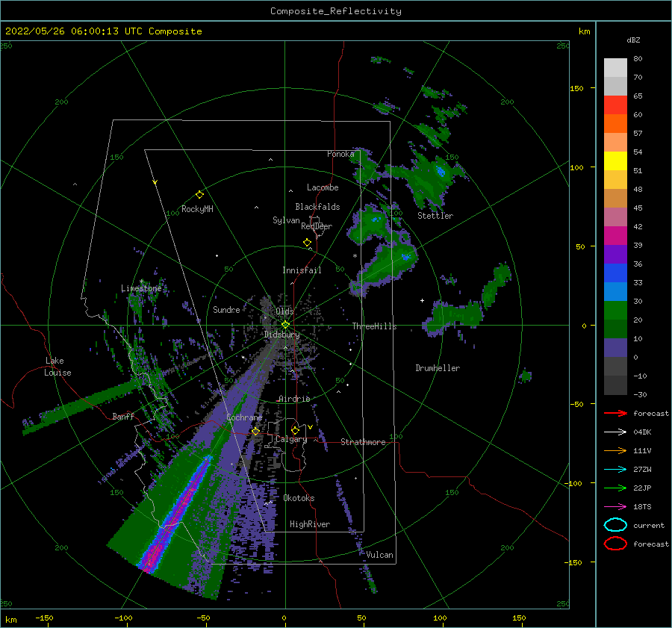672x628 pixels.
Task: Click the Ponoka city label
Action: pos(340,154)
